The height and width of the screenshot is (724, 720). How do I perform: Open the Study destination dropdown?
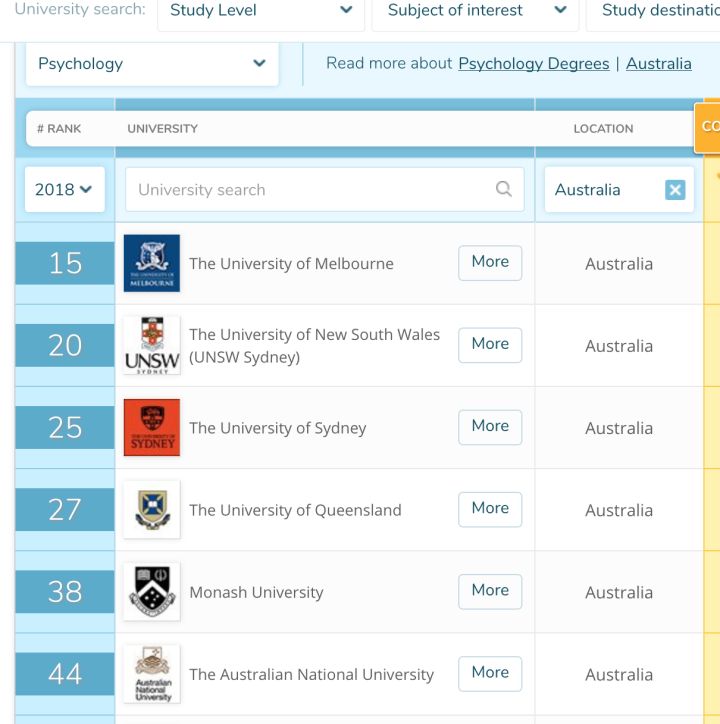pyautogui.click(x=653, y=11)
